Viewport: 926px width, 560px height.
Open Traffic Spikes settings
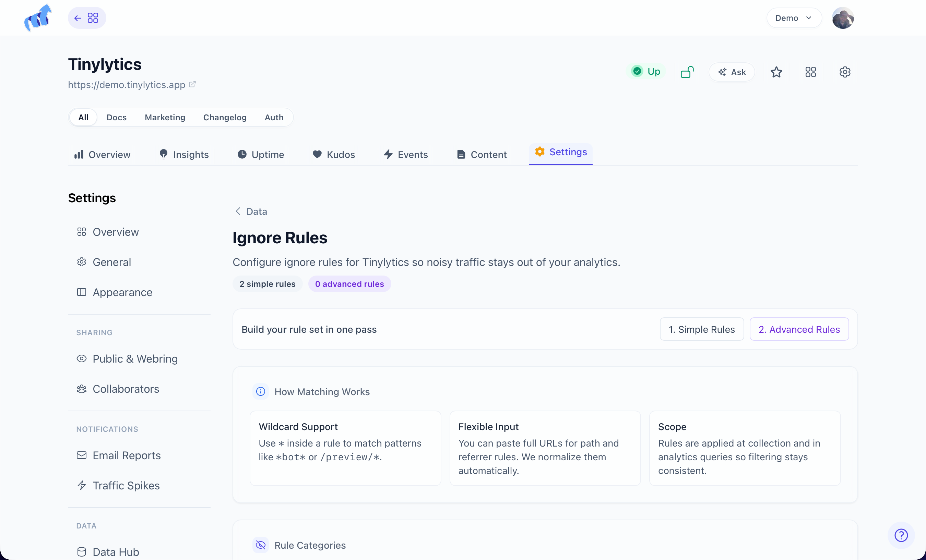(x=118, y=485)
